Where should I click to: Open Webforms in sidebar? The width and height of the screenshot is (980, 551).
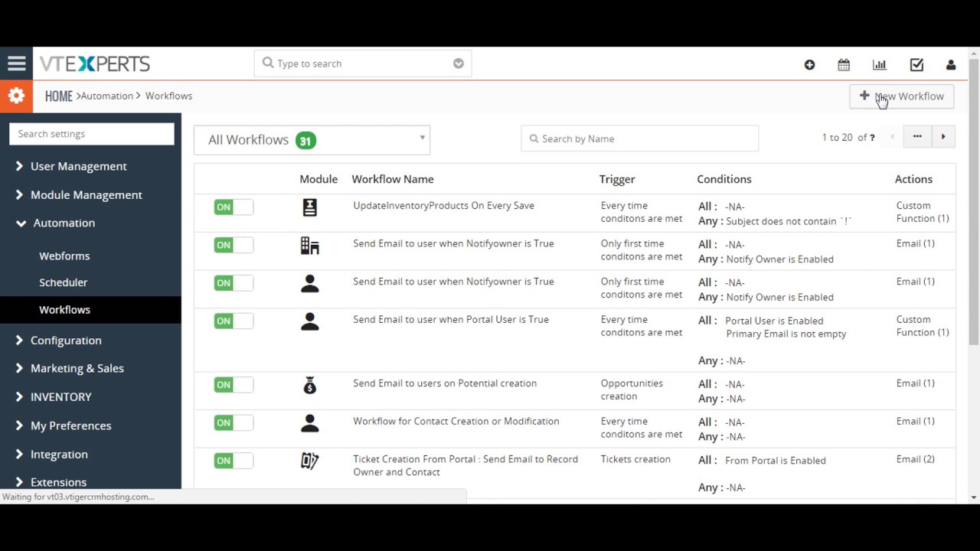point(64,256)
